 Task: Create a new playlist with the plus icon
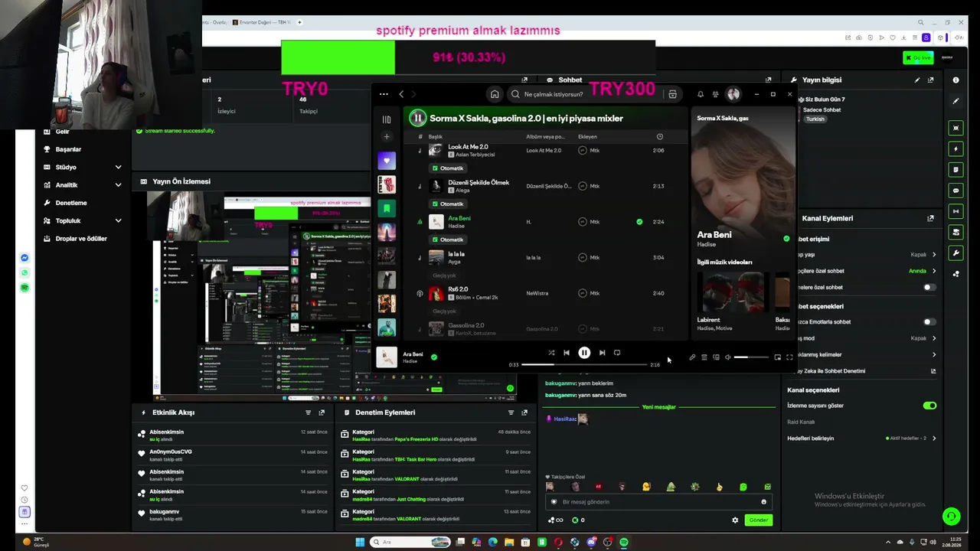tap(387, 137)
